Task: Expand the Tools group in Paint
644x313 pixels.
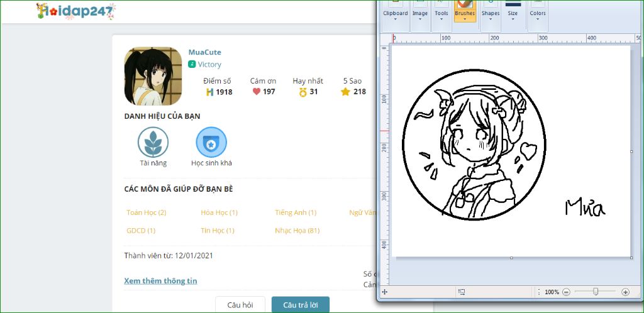Action: tap(441, 16)
